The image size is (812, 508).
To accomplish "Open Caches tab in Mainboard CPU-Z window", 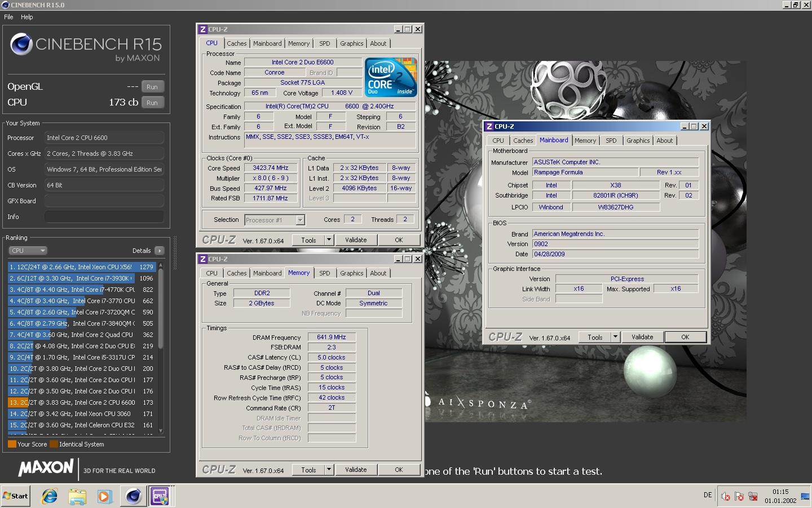I will pyautogui.click(x=523, y=141).
